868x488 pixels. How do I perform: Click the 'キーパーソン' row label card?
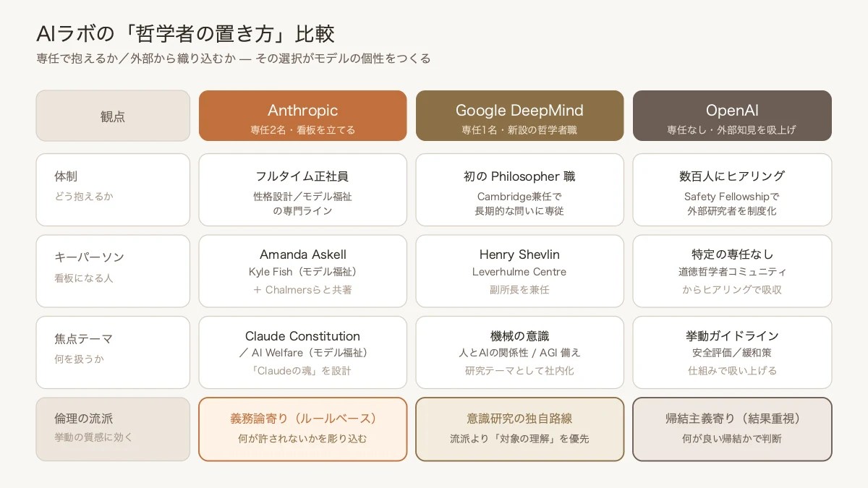pos(113,271)
